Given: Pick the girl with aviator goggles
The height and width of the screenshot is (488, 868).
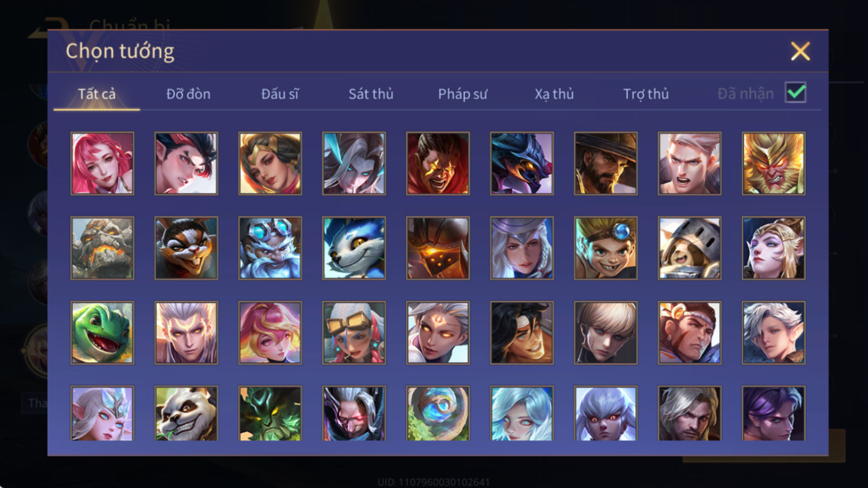Looking at the screenshot, I should [x=354, y=333].
